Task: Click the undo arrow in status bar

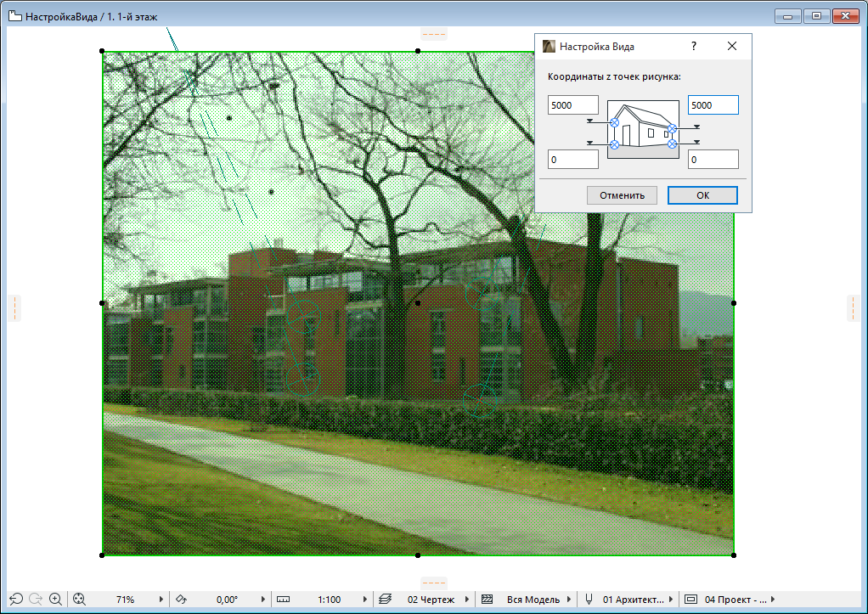Action: click(15, 599)
